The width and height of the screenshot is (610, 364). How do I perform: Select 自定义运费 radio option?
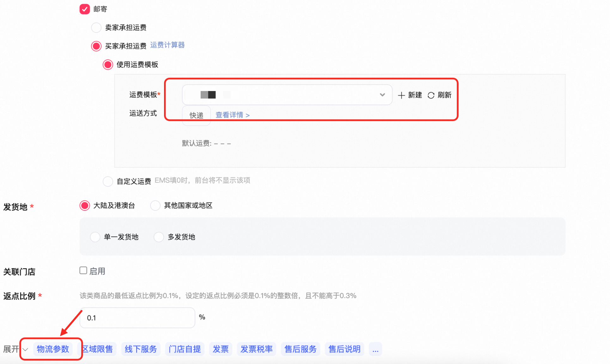[x=108, y=181]
